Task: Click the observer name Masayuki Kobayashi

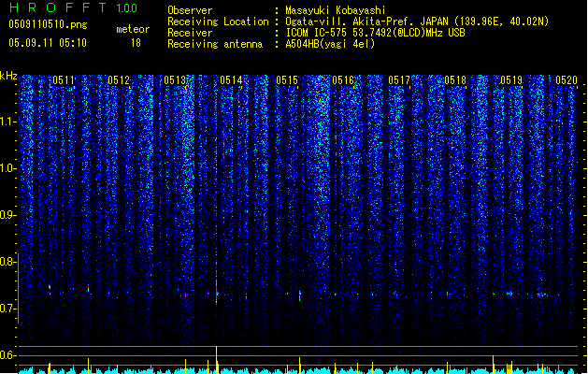Action: pyautogui.click(x=336, y=10)
